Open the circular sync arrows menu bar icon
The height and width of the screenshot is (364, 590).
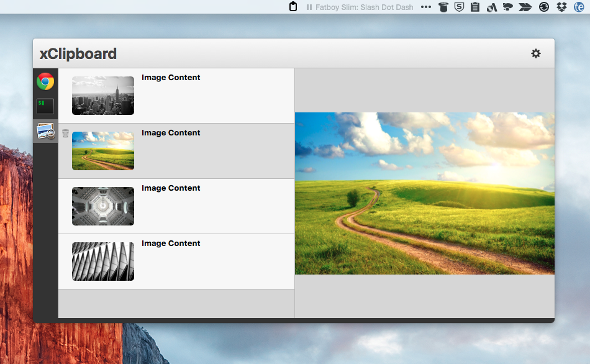(x=543, y=7)
